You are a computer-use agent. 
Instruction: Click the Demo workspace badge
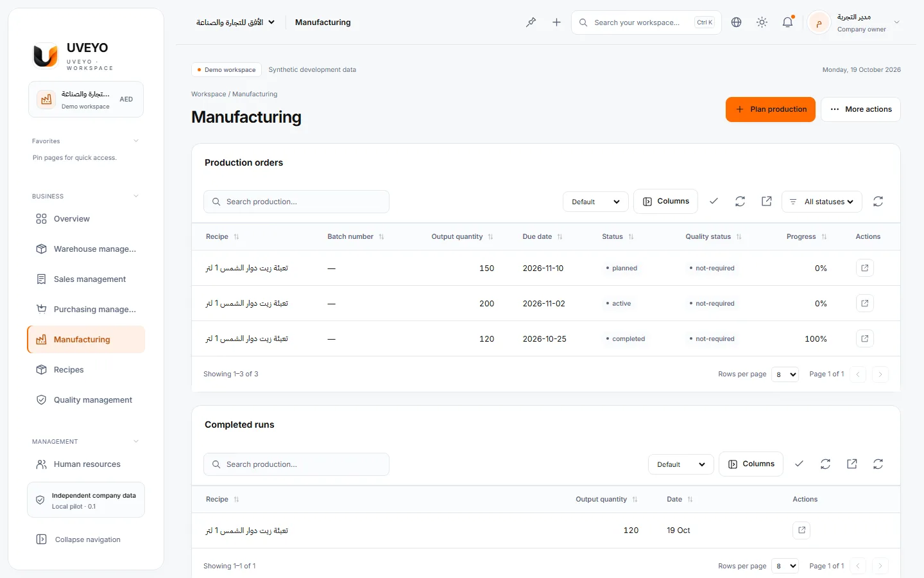tap(227, 70)
